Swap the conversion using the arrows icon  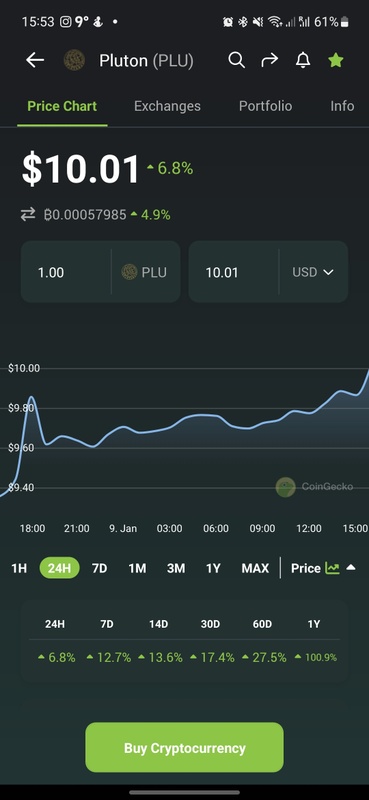(x=28, y=215)
